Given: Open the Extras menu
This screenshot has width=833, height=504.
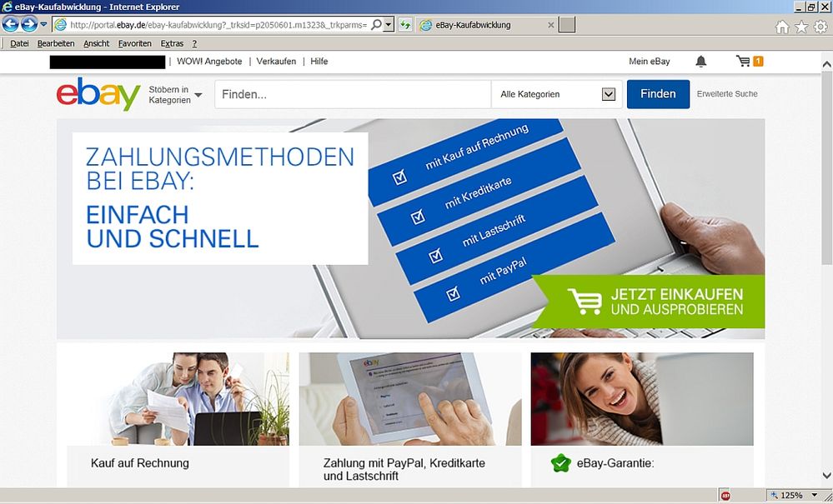Looking at the screenshot, I should pos(171,42).
